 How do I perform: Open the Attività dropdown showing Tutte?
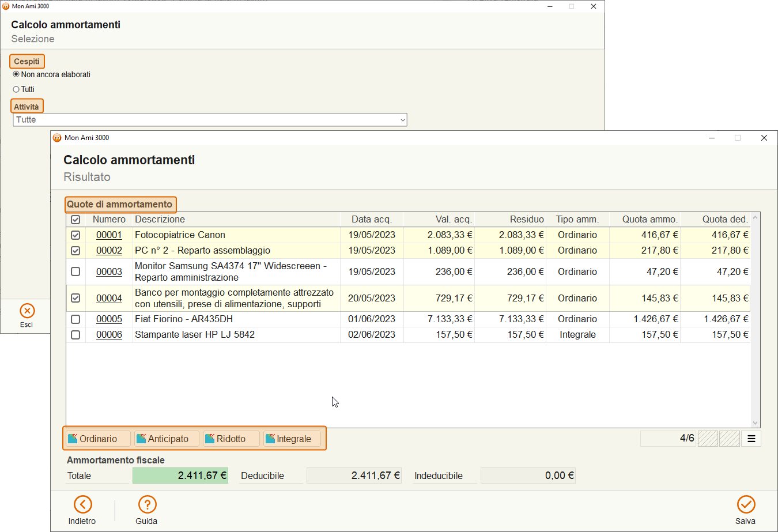tap(210, 120)
